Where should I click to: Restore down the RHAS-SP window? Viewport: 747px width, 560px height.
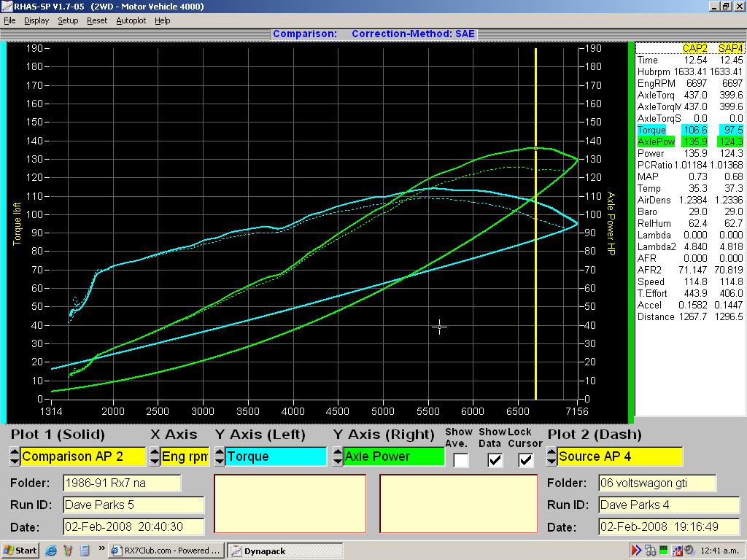click(x=726, y=6)
